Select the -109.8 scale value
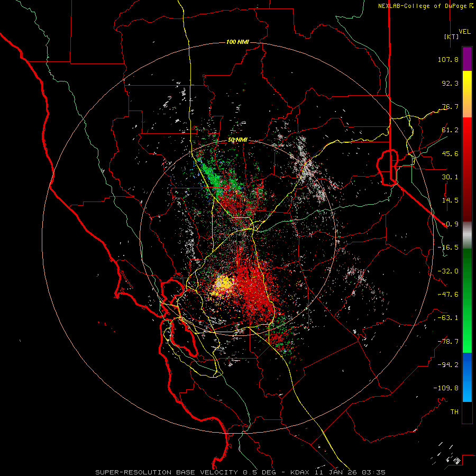This screenshot has width=476, height=476. pos(446,388)
